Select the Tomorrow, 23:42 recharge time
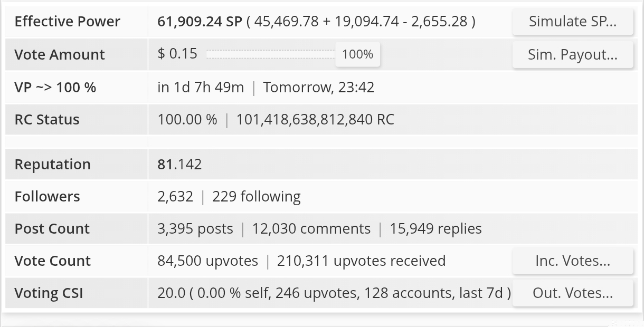Viewport: 644px width, 327px height. pyautogui.click(x=319, y=88)
